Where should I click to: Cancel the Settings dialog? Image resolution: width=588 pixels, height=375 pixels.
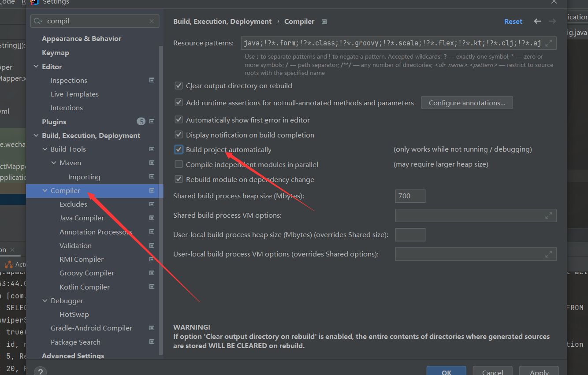click(492, 371)
